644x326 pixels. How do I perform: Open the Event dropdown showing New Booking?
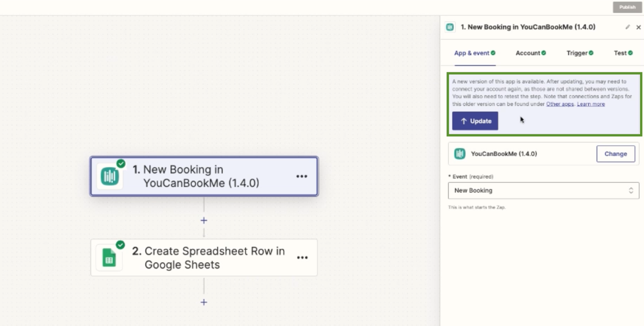tap(544, 190)
